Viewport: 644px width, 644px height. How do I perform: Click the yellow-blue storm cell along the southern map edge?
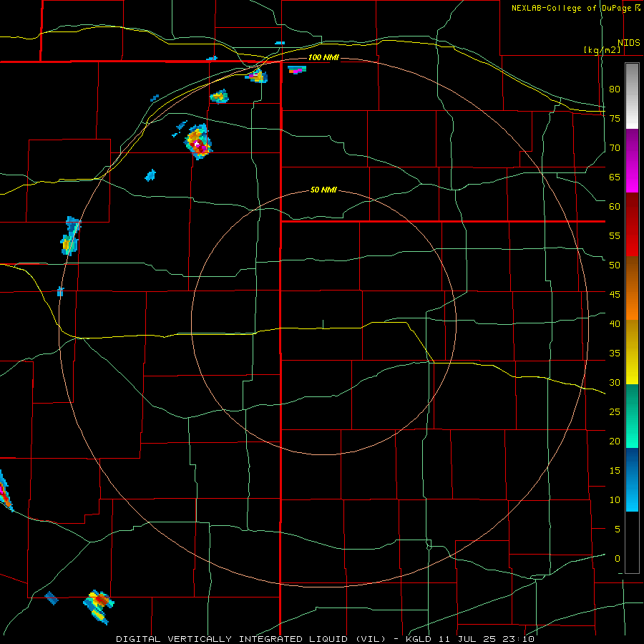[x=99, y=607]
